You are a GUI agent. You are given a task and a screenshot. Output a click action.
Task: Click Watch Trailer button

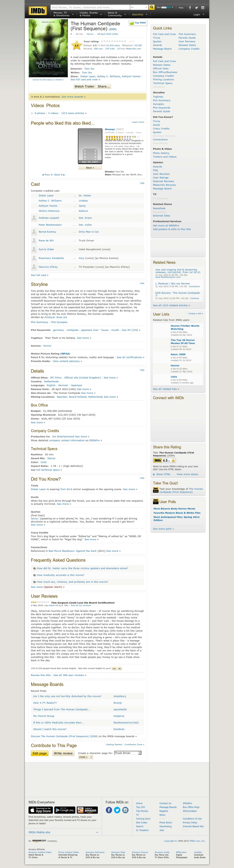coord(84,86)
